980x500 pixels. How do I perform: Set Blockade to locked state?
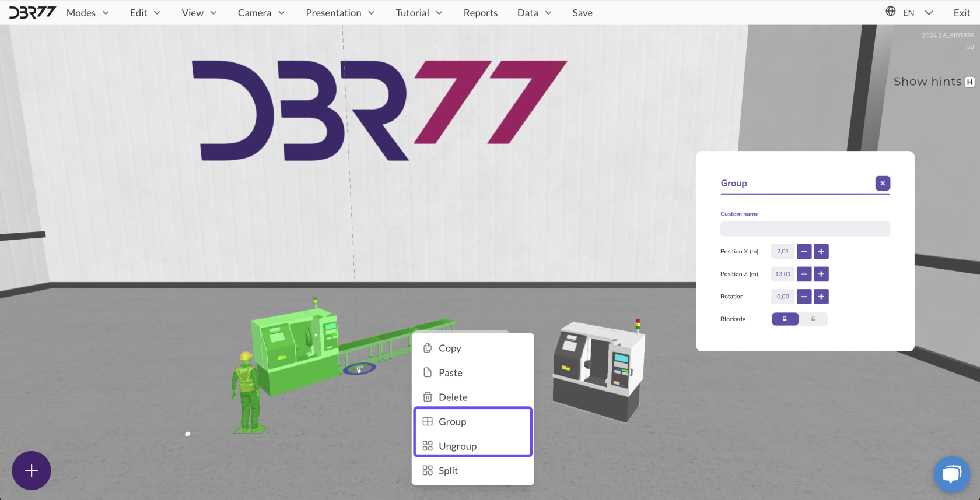(x=813, y=319)
